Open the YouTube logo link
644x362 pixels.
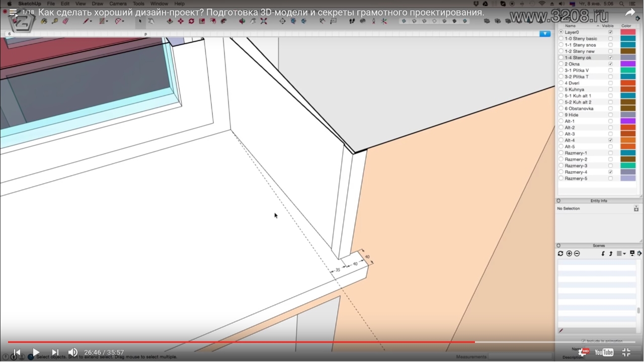coord(604,352)
